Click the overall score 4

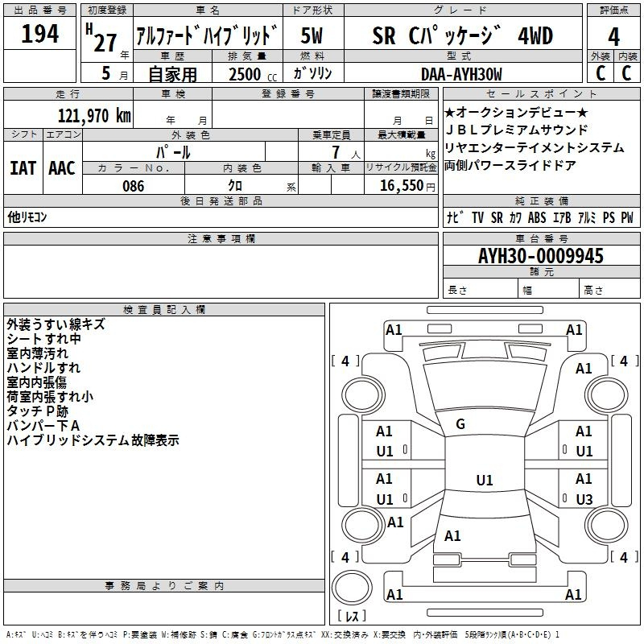[613, 36]
